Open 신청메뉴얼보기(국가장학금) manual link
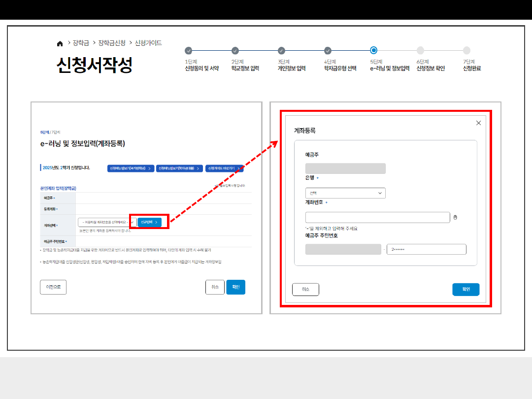This screenshot has width=532, height=399. 131,168
